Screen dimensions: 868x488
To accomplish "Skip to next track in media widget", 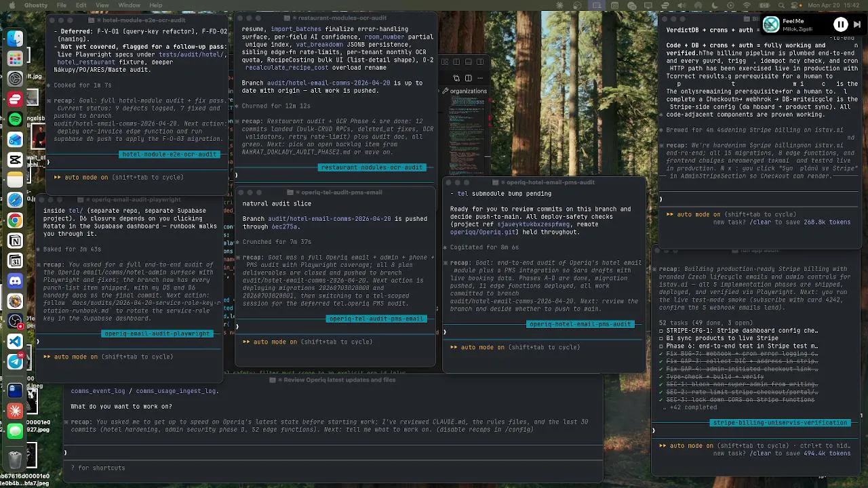I will click(x=856, y=24).
